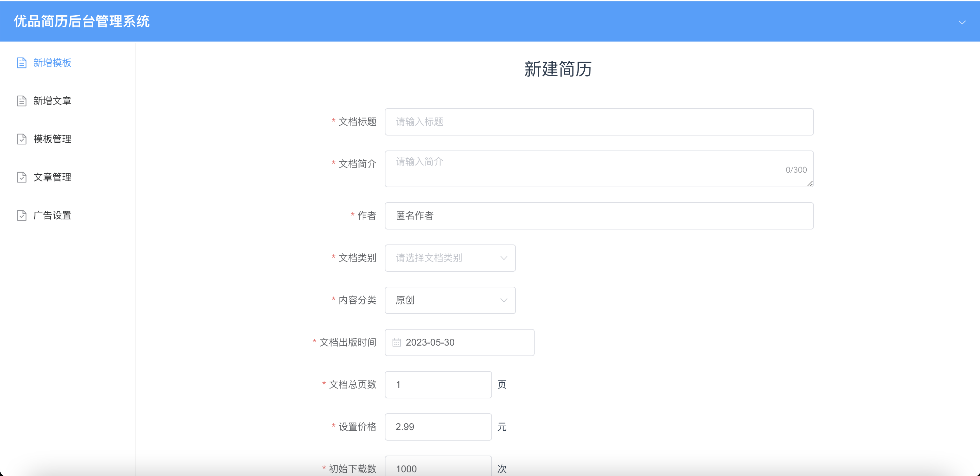Screen dimensions: 980x476
Task: Click the arrow of the 内容分类 select
Action: pos(504,300)
